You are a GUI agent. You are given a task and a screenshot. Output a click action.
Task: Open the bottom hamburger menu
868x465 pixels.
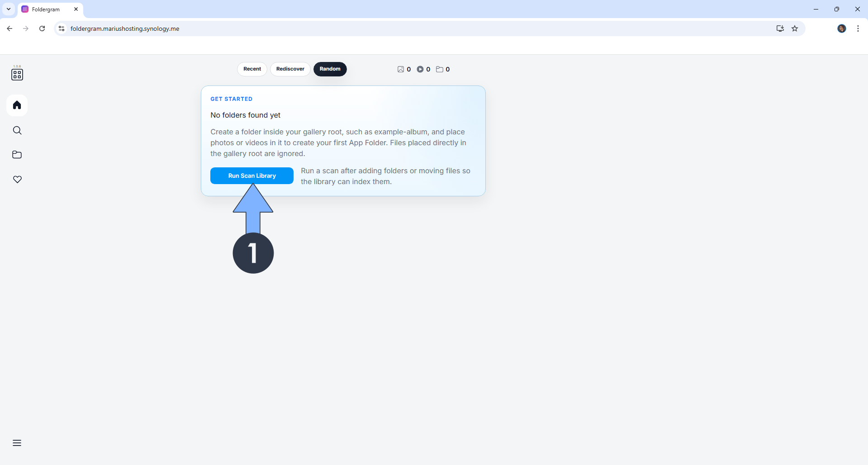click(x=17, y=443)
